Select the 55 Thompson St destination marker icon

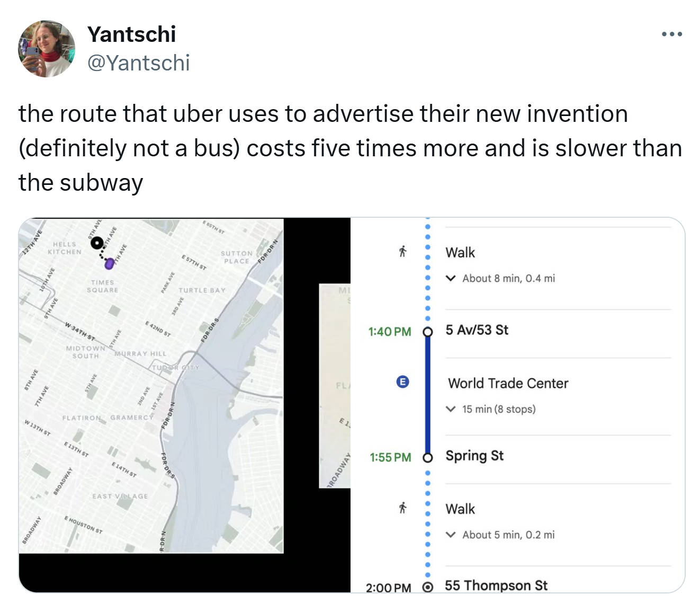tap(428, 587)
